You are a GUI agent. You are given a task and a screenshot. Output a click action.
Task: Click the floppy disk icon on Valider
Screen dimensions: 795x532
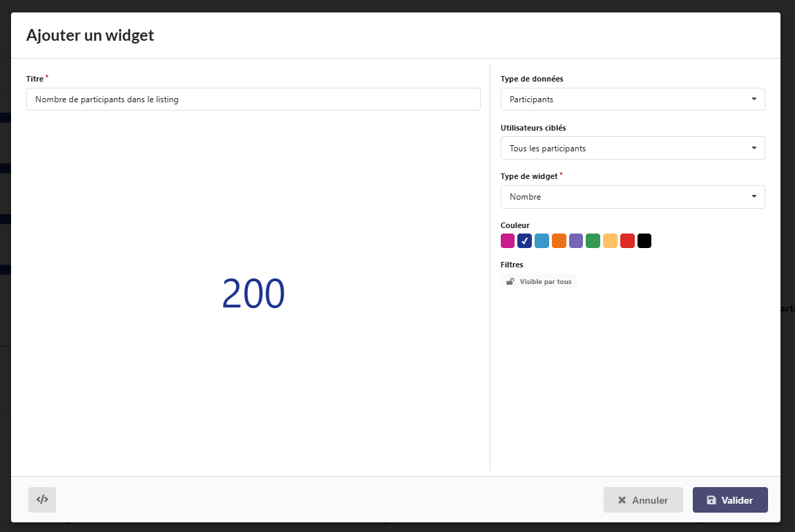coord(711,500)
